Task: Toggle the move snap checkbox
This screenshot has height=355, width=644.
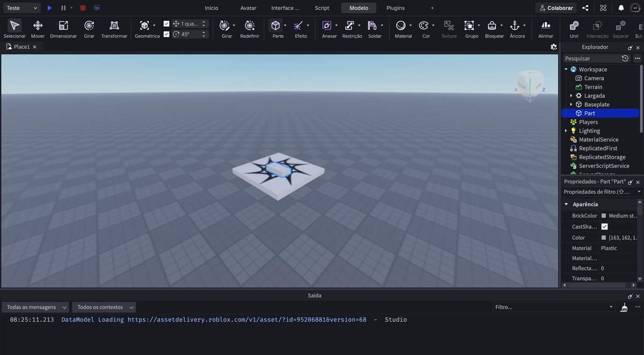Action: tap(166, 24)
